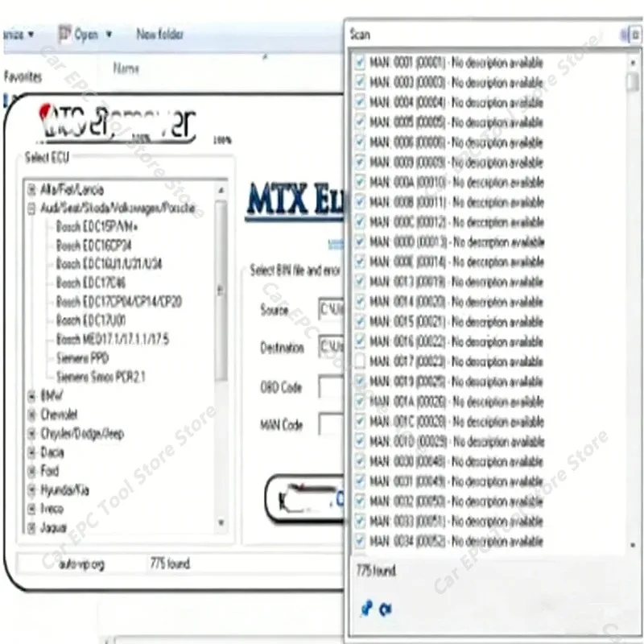644x644 pixels.
Task: Click ECU tree scrollbar up arrow
Action: point(221,191)
